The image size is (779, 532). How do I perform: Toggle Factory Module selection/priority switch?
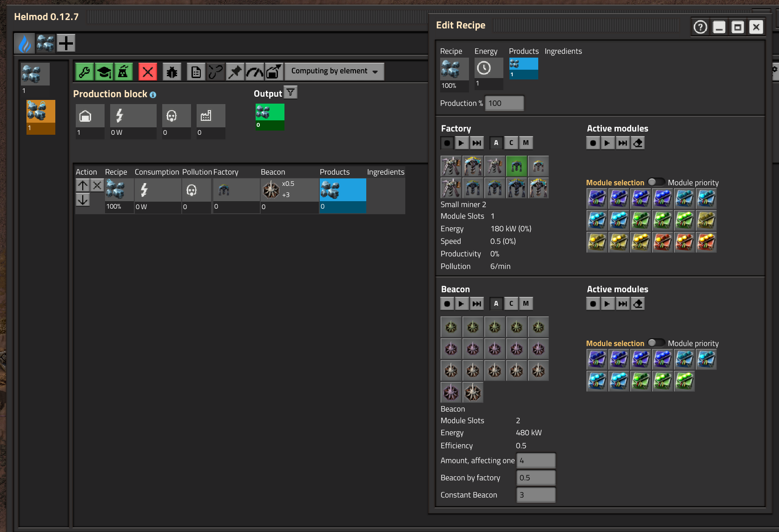(x=656, y=182)
